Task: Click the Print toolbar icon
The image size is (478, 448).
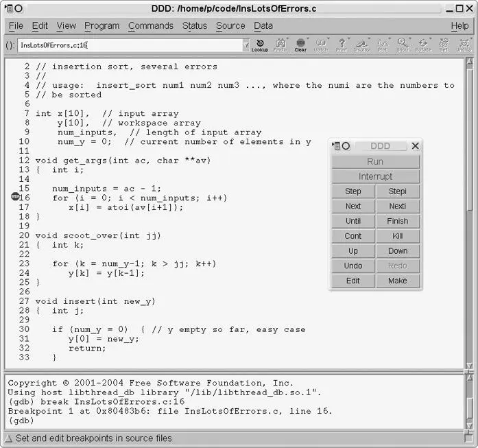Action: (342, 45)
